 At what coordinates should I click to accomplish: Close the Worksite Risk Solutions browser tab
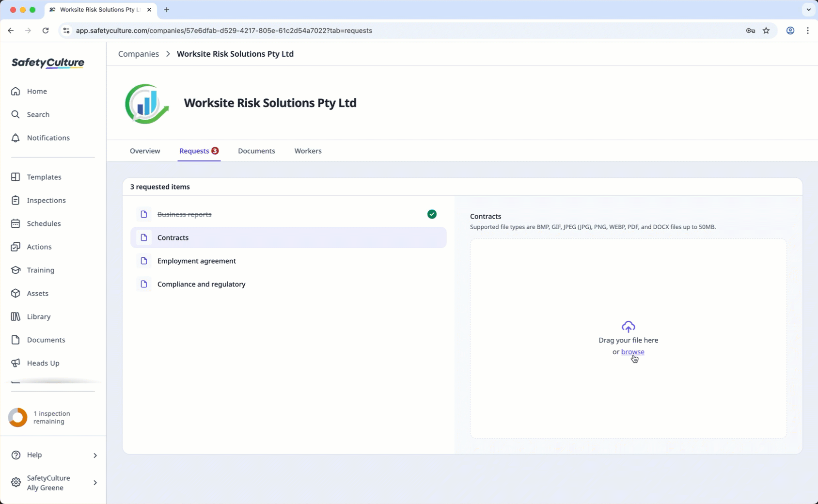tap(149, 10)
